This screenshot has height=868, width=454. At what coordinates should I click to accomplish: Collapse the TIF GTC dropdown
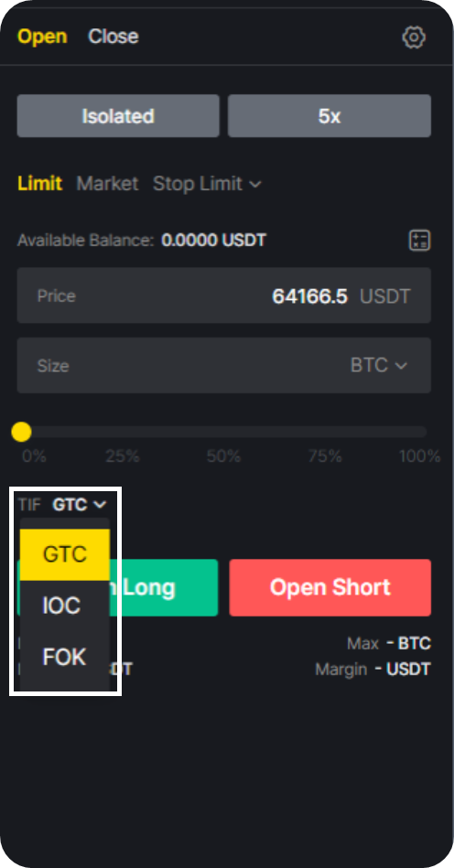[x=80, y=504]
